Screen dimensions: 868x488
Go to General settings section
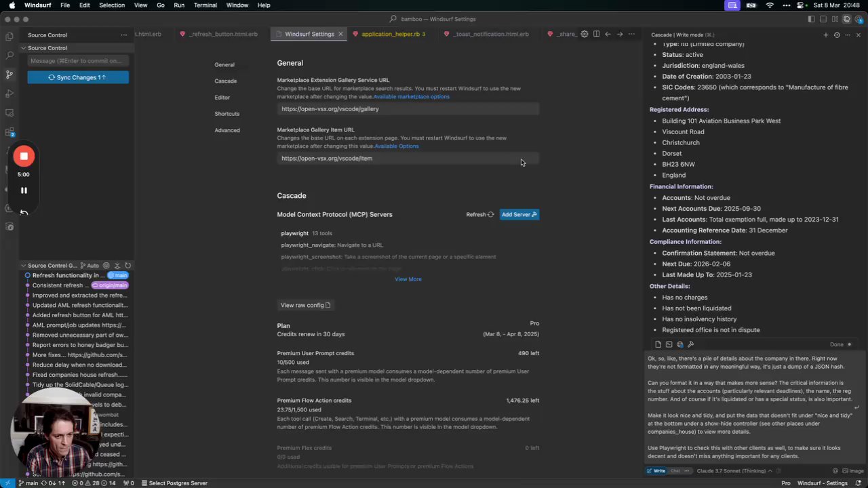(224, 65)
